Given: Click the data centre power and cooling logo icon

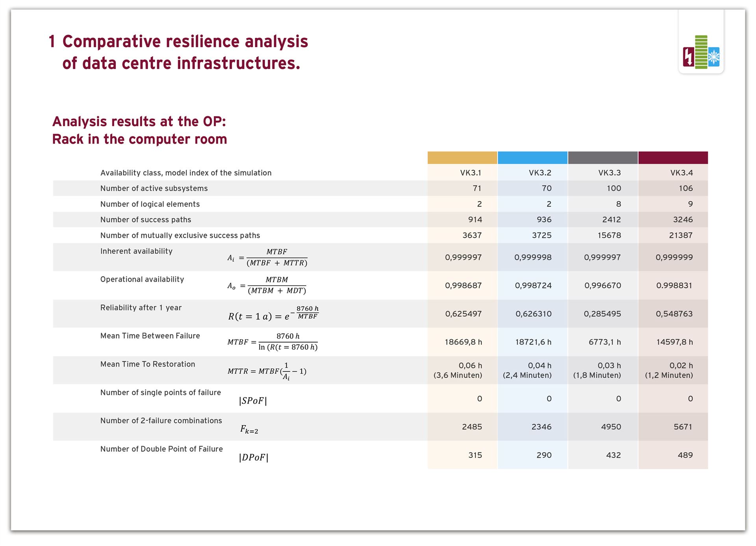Looking at the screenshot, I should pos(701,52).
